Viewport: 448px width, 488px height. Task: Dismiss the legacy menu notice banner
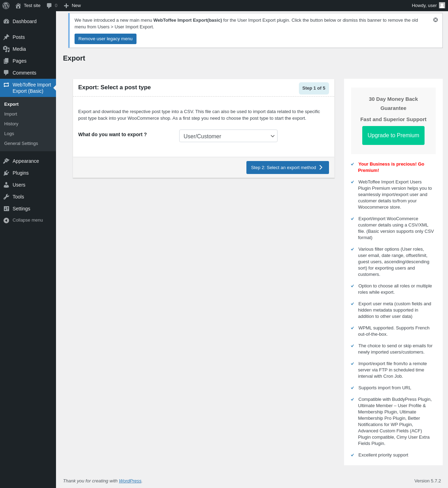[435, 20]
